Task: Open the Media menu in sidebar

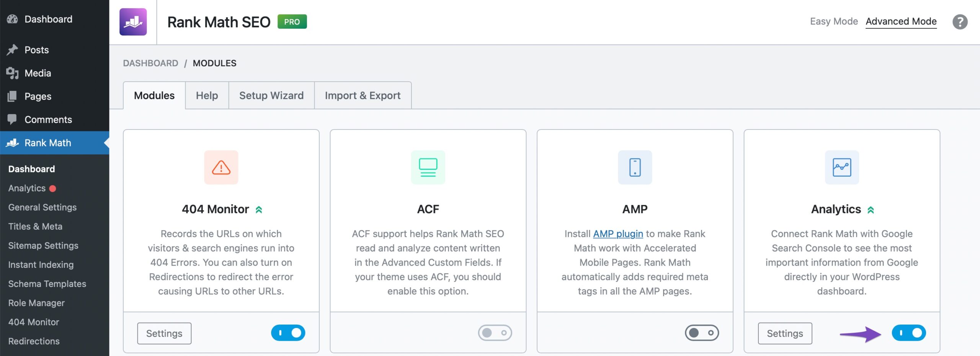Action: [x=38, y=73]
